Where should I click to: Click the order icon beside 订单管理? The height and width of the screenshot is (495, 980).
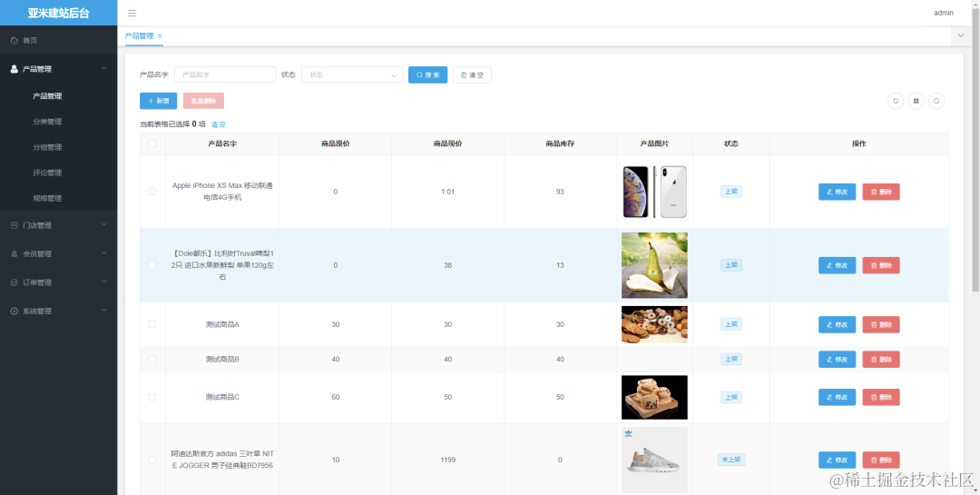15,282
